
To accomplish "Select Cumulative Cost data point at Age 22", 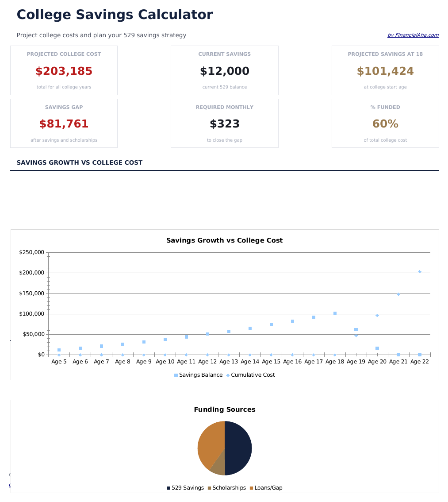I will (420, 272).
